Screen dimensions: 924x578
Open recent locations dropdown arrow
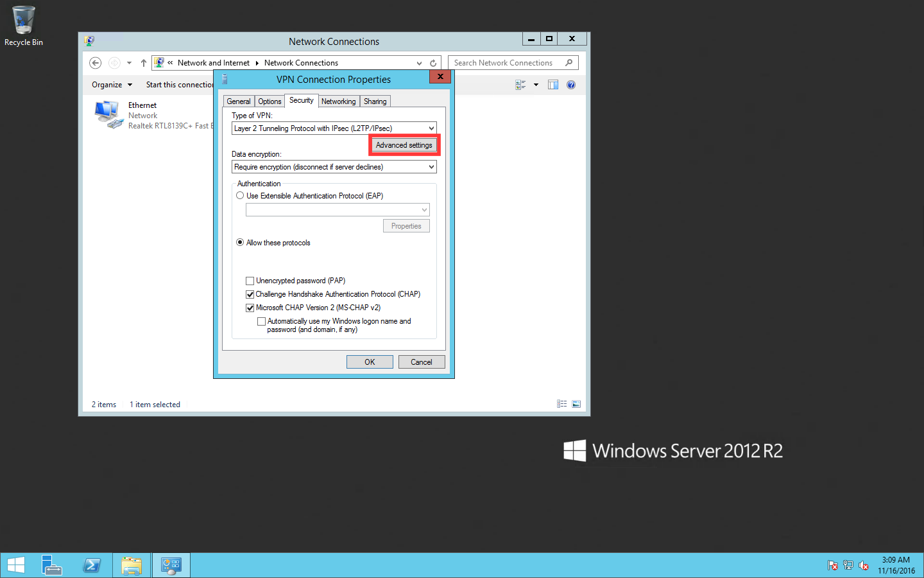click(129, 63)
